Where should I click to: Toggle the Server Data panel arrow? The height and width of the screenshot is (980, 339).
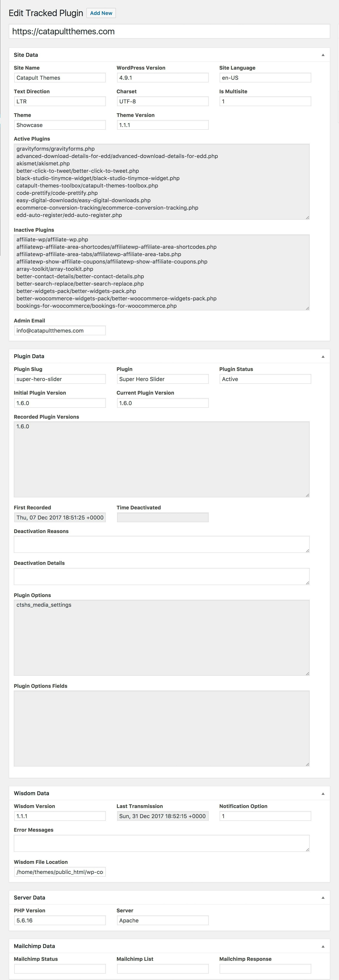pyautogui.click(x=323, y=897)
